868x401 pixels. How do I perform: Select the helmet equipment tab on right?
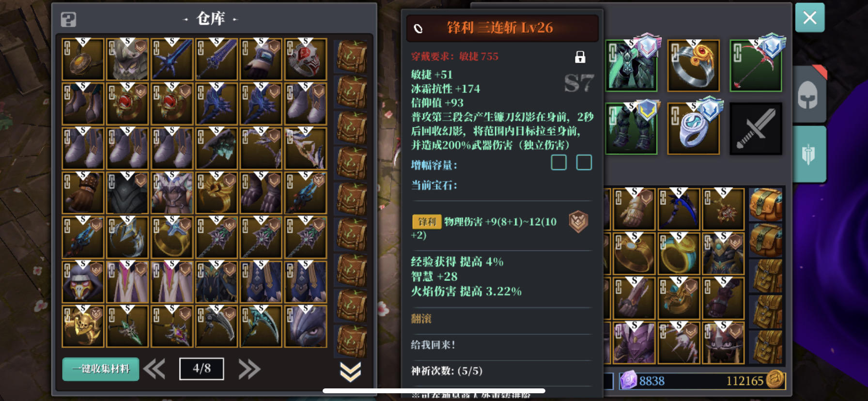[808, 94]
